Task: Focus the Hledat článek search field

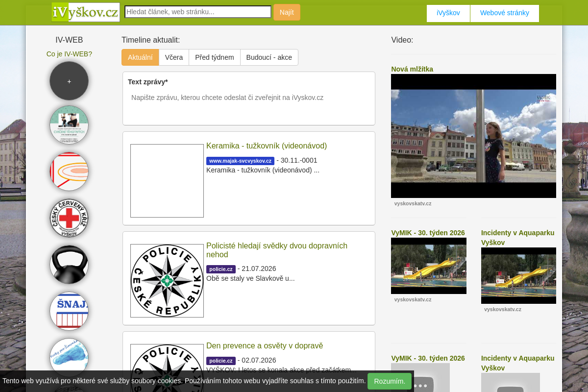Action: coord(198,12)
